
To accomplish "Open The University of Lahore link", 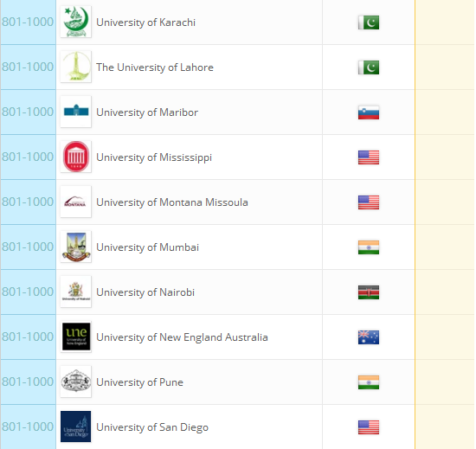I will 155,67.
